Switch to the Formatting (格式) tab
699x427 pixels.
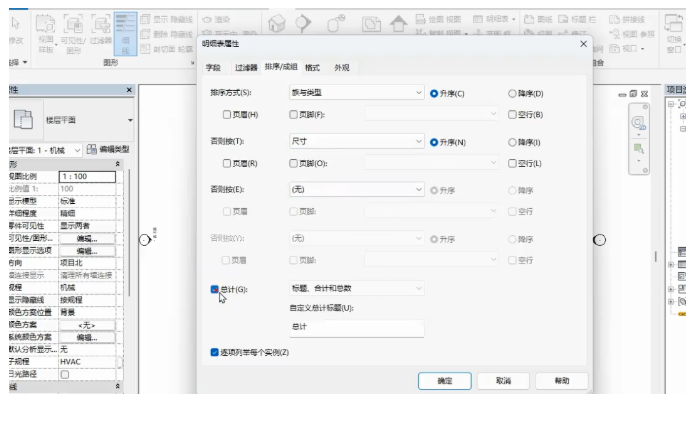click(x=312, y=67)
